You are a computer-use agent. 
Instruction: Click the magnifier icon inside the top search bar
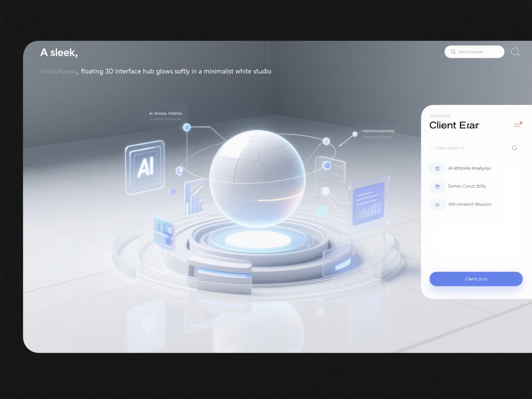pos(453,52)
